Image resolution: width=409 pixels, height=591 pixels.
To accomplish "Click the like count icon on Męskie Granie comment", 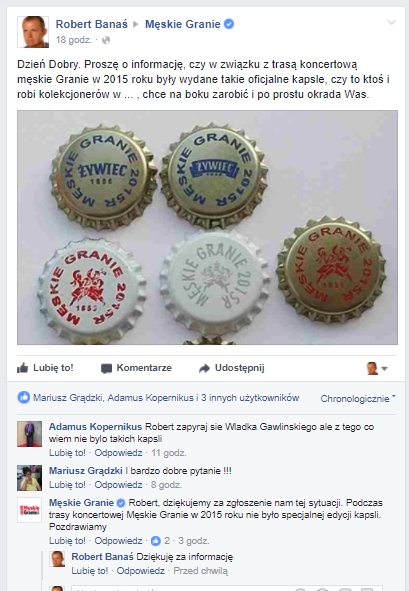I will click(156, 541).
